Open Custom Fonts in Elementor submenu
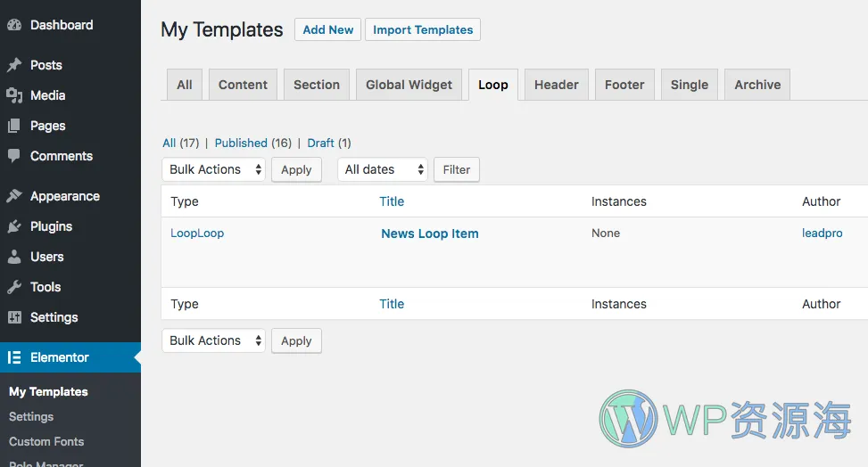Image resolution: width=868 pixels, height=467 pixels. tap(46, 441)
